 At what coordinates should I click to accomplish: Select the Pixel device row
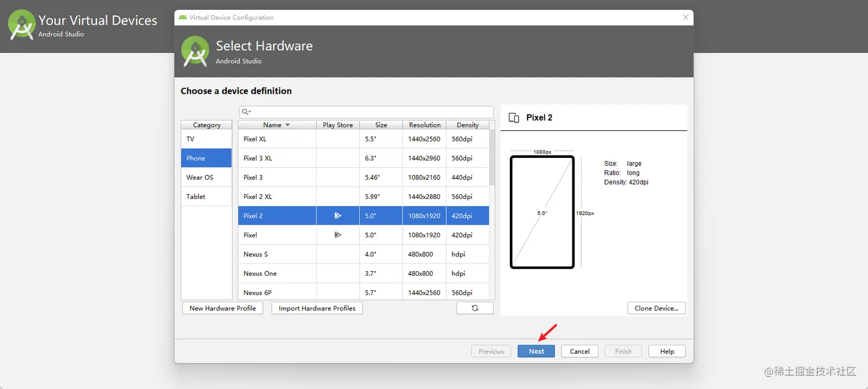pyautogui.click(x=363, y=234)
